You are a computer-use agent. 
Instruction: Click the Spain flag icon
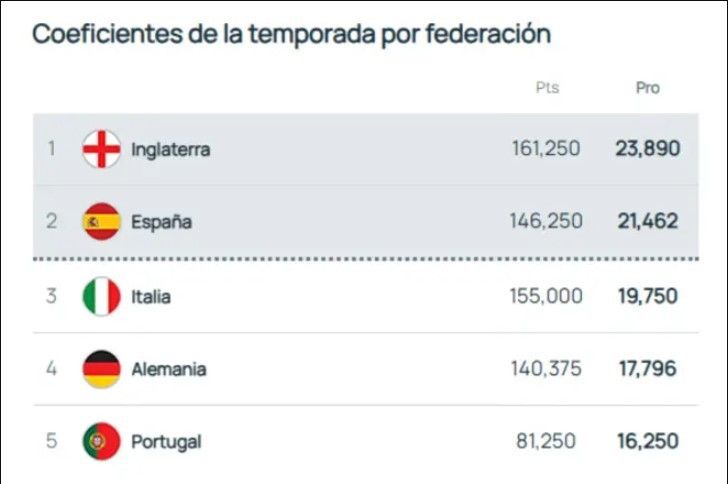101,221
